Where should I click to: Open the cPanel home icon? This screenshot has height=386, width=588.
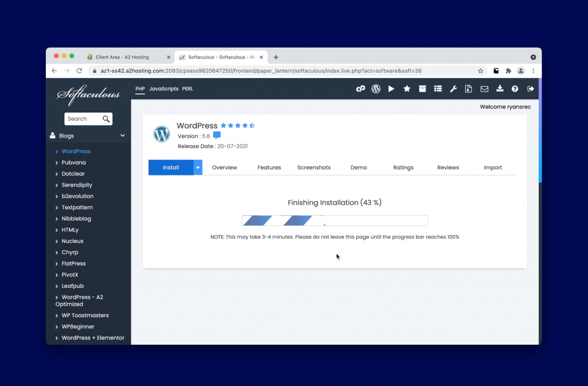click(x=361, y=89)
